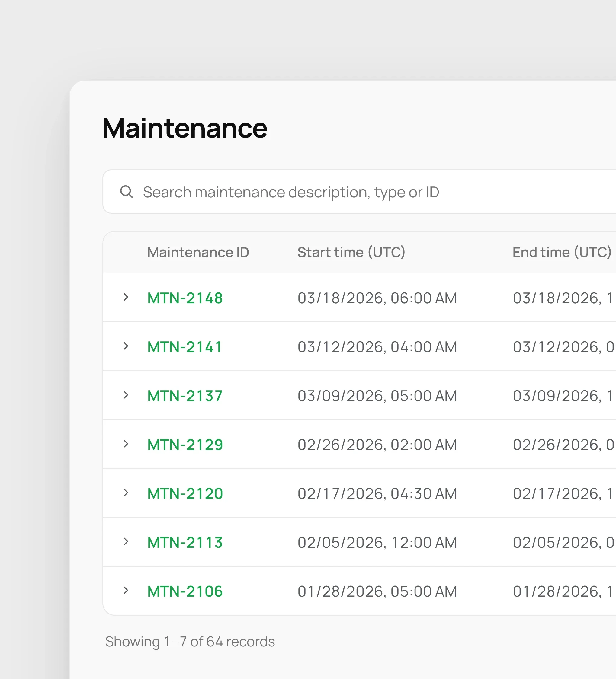Open maintenance record MTN-2120

point(185,494)
